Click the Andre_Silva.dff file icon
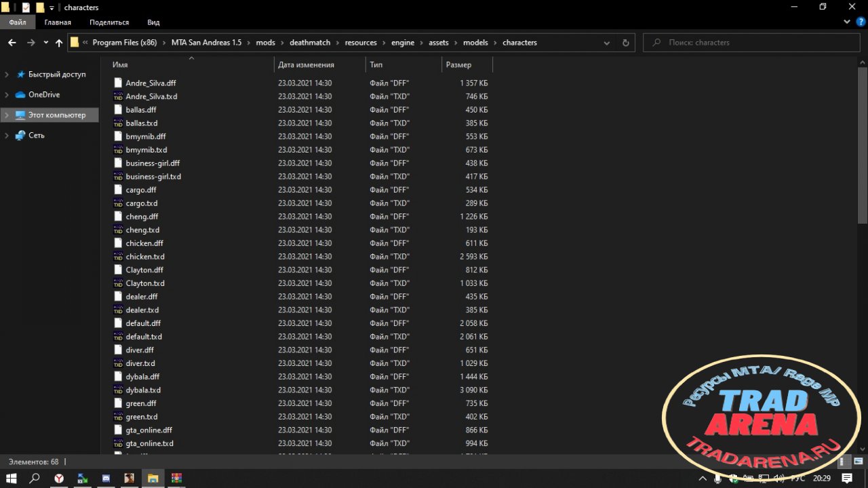The height and width of the screenshot is (488, 868). pyautogui.click(x=118, y=83)
